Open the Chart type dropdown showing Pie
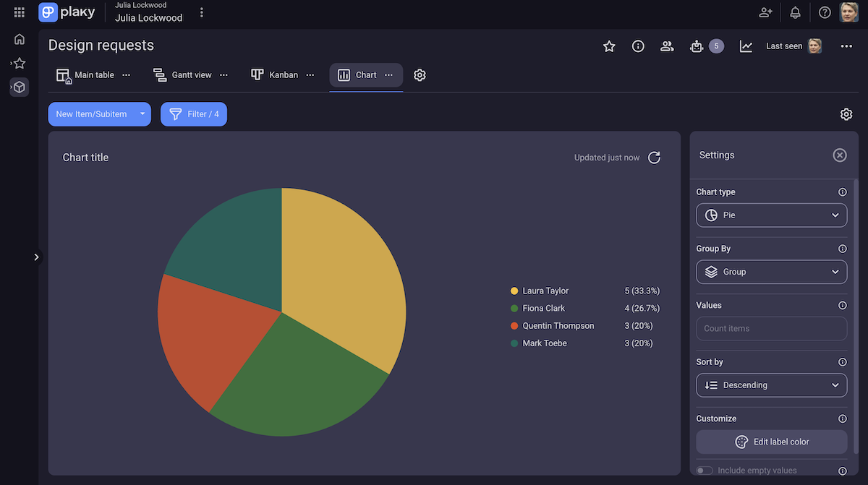Screen dimensions: 868x485 point(771,215)
